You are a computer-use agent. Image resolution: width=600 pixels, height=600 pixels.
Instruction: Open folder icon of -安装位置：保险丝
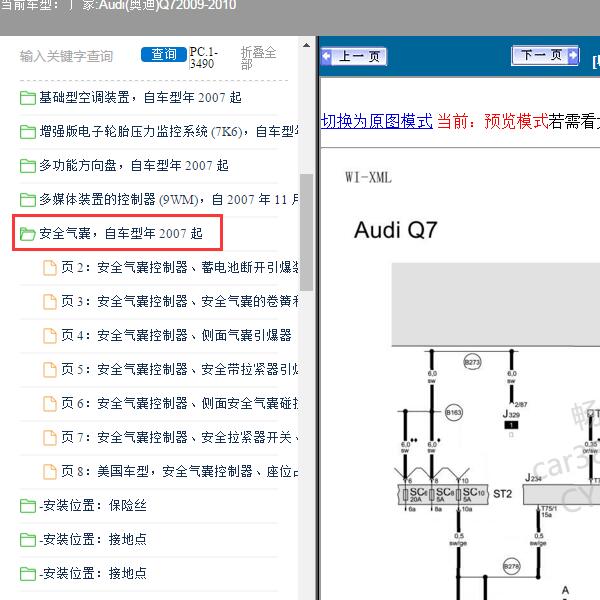coord(28,505)
